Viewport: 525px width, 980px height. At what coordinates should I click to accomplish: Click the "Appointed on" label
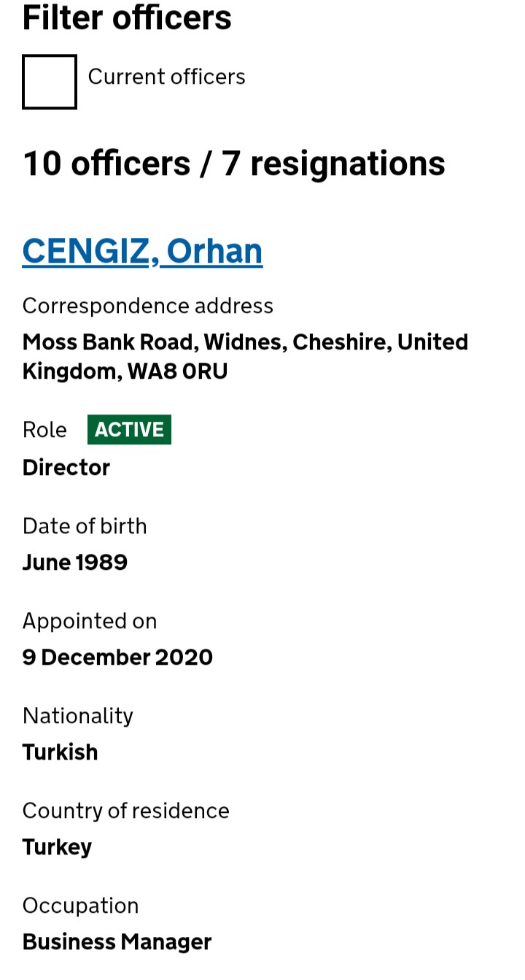pyautogui.click(x=90, y=621)
